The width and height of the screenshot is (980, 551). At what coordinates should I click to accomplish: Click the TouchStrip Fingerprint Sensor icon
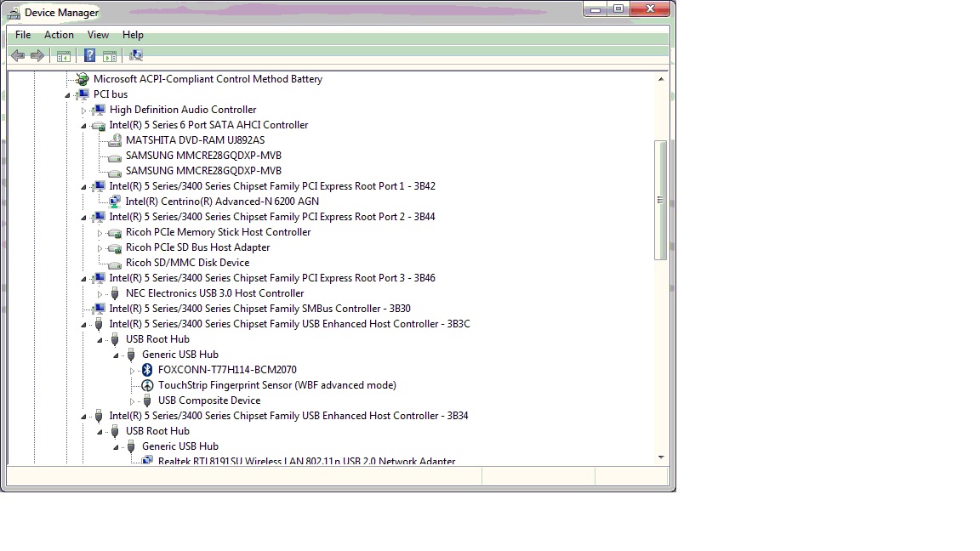(147, 385)
